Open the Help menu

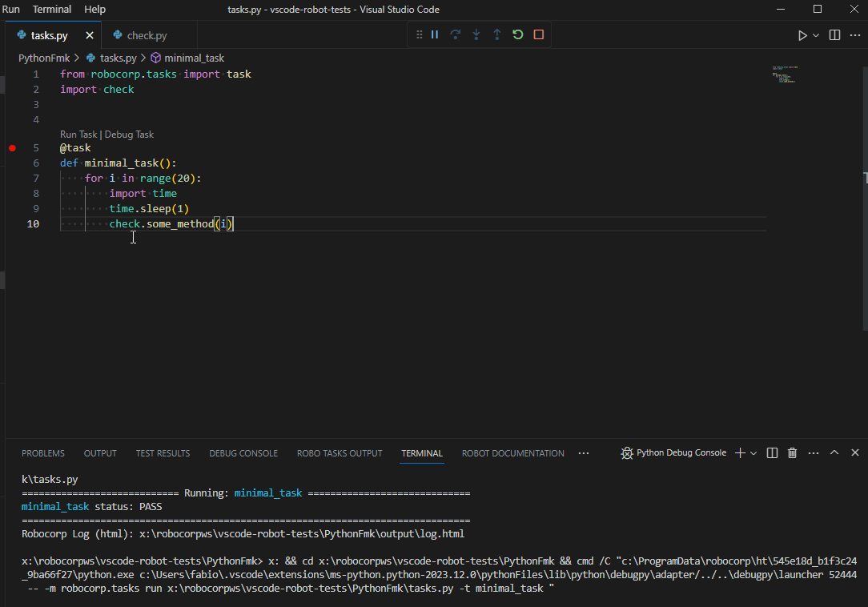tap(94, 10)
